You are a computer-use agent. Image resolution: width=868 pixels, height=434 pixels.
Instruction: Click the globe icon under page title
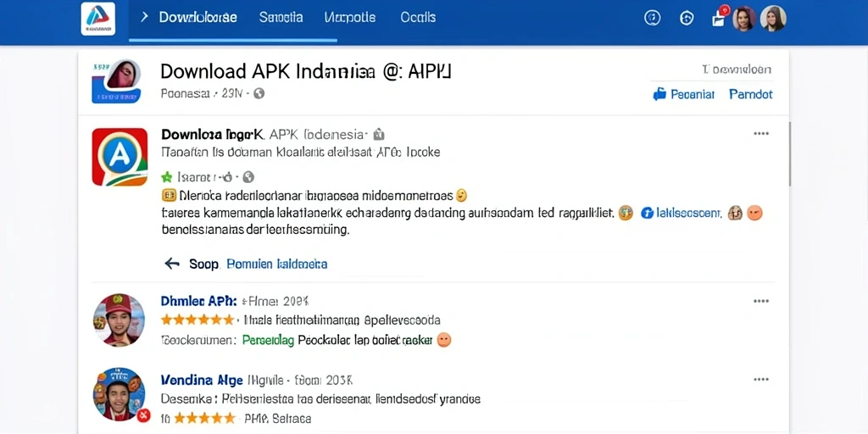259,93
